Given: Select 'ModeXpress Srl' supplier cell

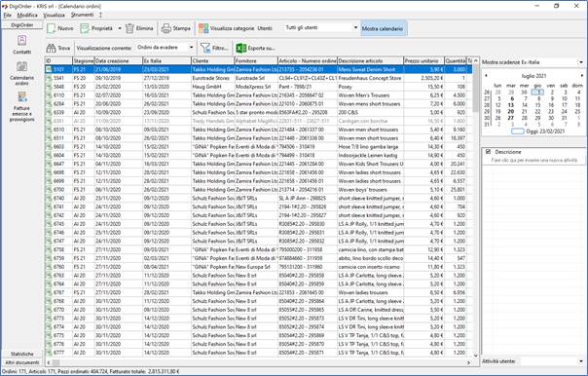Looking at the screenshot, I should click(x=256, y=87).
